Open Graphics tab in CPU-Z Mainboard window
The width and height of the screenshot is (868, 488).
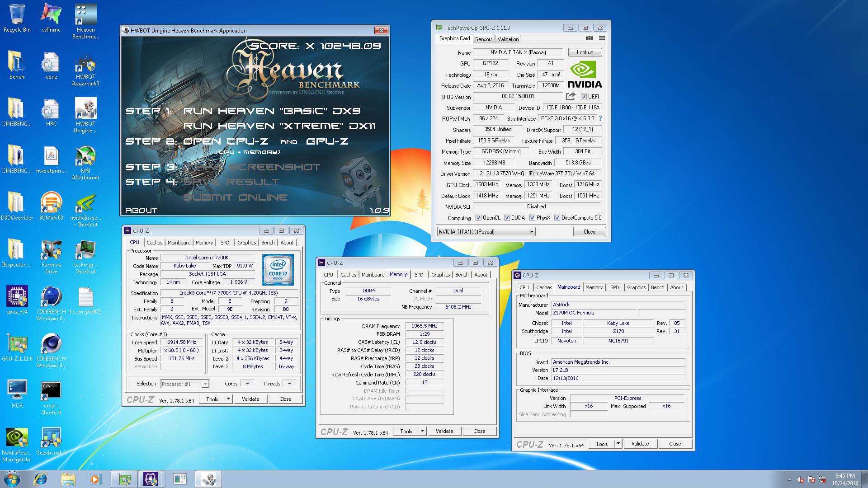(x=636, y=287)
